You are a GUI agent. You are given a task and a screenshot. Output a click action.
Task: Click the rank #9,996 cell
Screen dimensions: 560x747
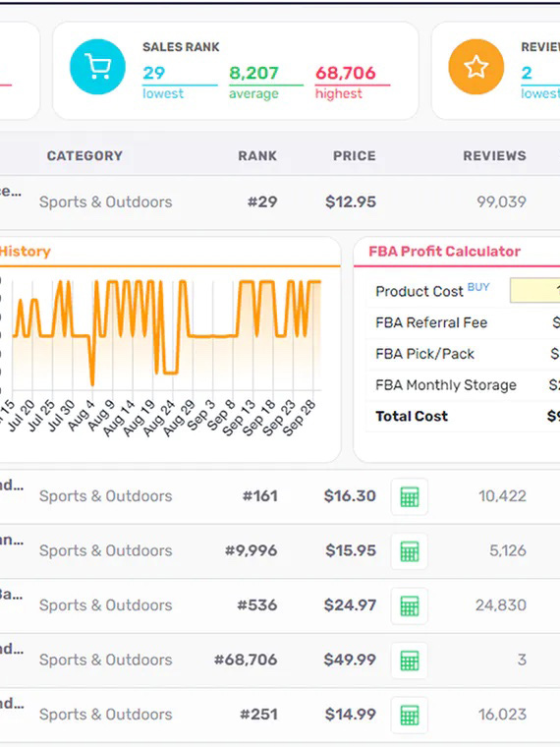251,550
